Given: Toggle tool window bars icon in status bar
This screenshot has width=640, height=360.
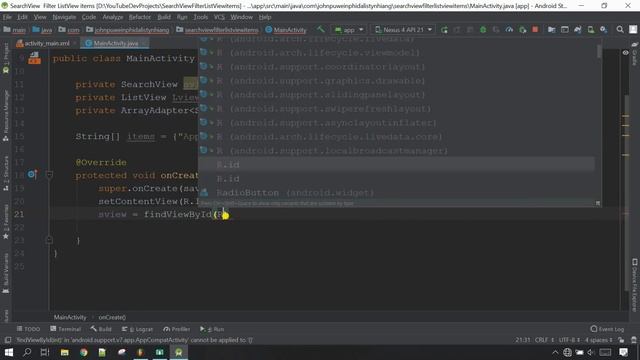Looking at the screenshot, I should click(7, 340).
